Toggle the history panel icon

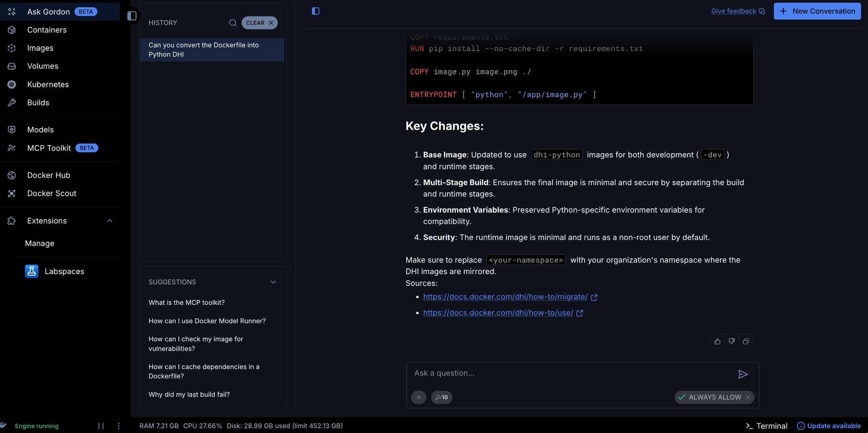tap(316, 11)
